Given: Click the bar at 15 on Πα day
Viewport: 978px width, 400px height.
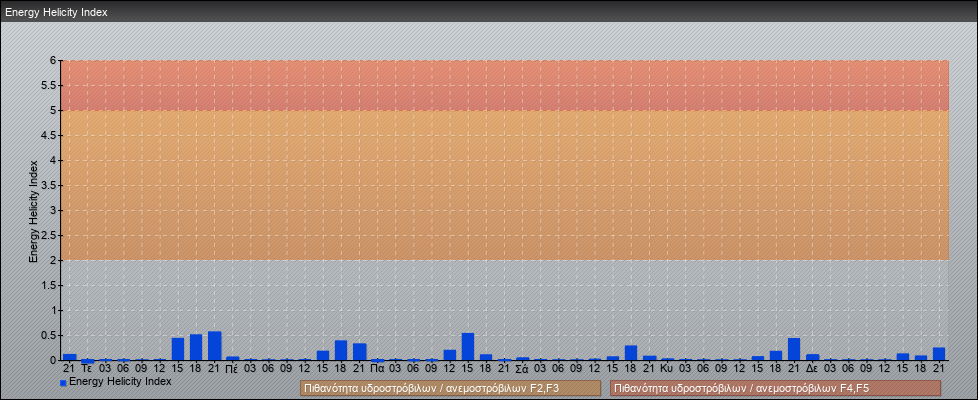Looking at the screenshot, I should [468, 346].
